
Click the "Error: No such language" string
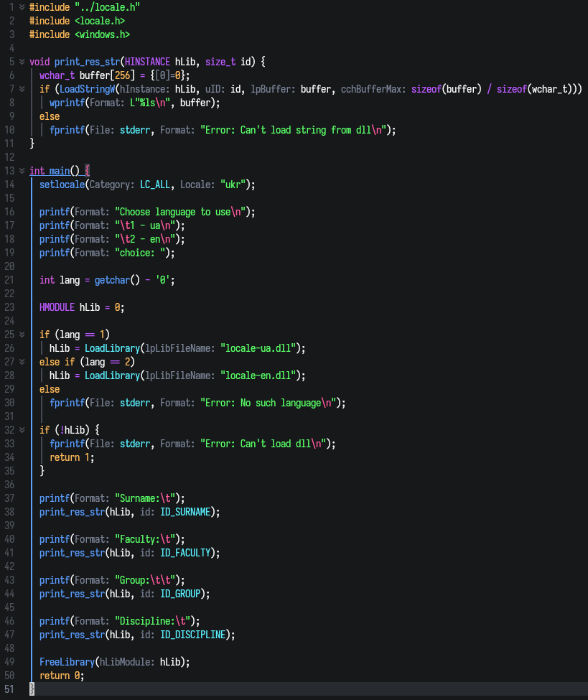[x=268, y=403]
